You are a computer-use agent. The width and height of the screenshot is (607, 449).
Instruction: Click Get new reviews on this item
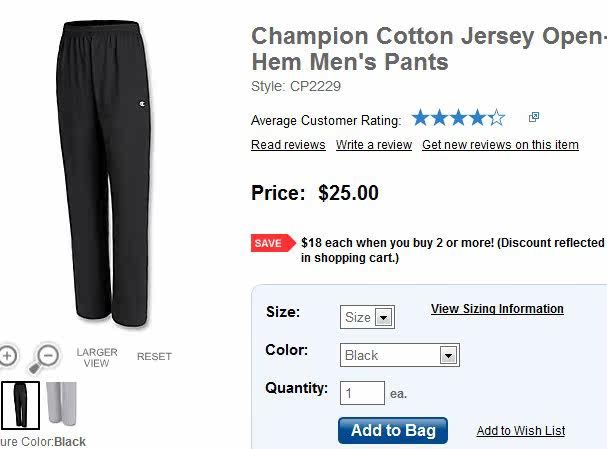[500, 145]
